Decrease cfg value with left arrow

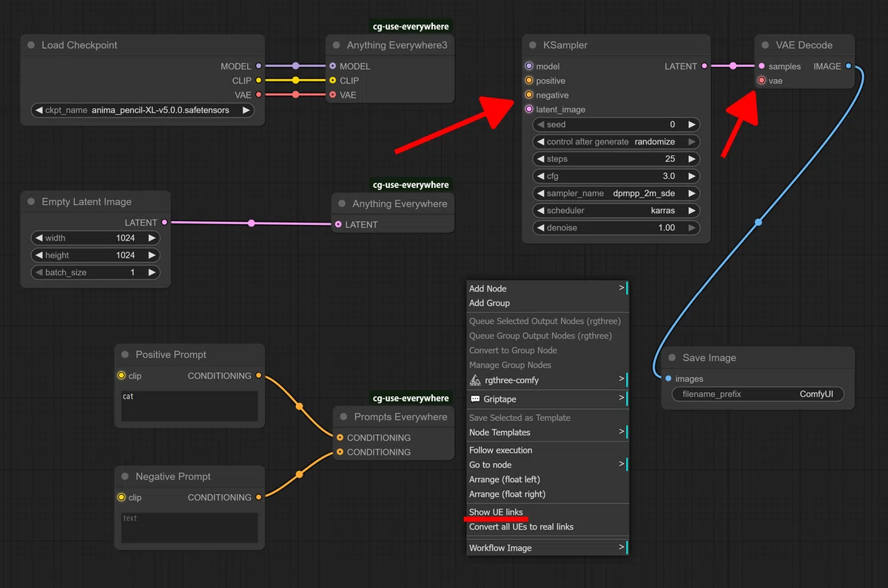point(540,176)
